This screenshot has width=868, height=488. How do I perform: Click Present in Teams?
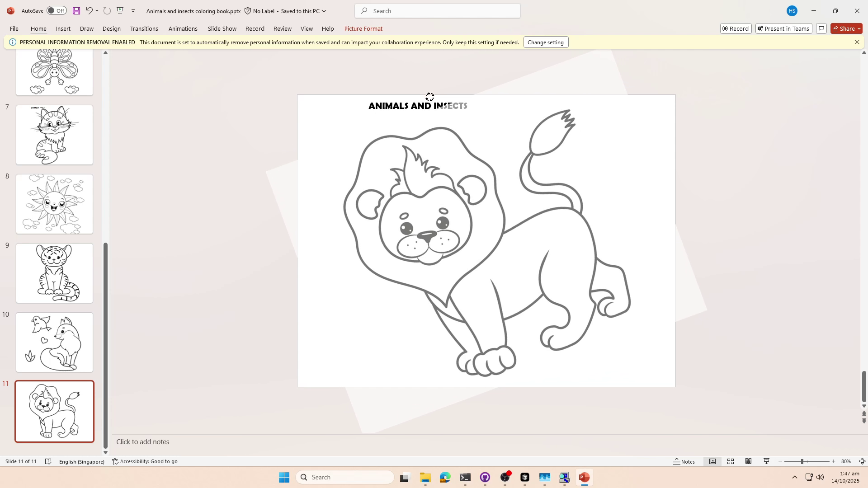point(783,28)
